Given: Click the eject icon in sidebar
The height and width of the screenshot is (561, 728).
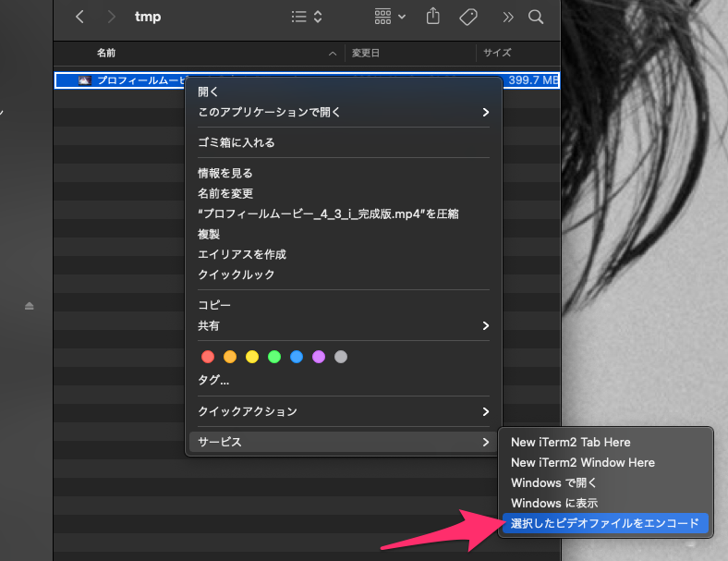Looking at the screenshot, I should pyautogui.click(x=30, y=306).
